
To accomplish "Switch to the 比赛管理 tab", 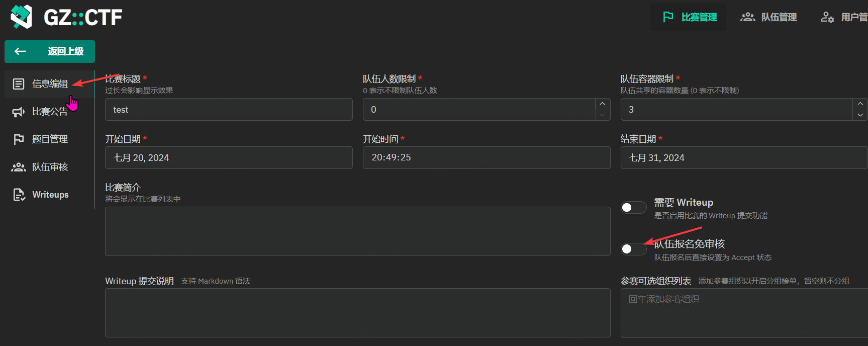I will (689, 17).
